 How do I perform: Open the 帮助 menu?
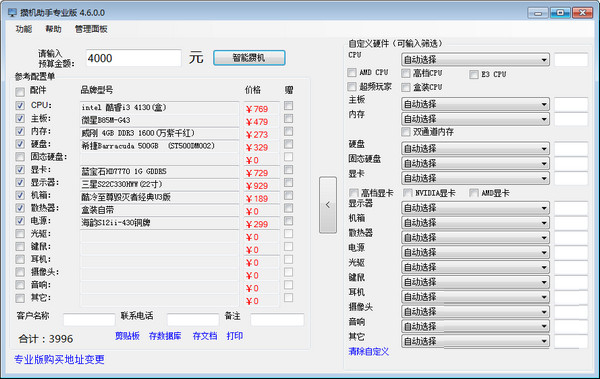click(x=53, y=29)
